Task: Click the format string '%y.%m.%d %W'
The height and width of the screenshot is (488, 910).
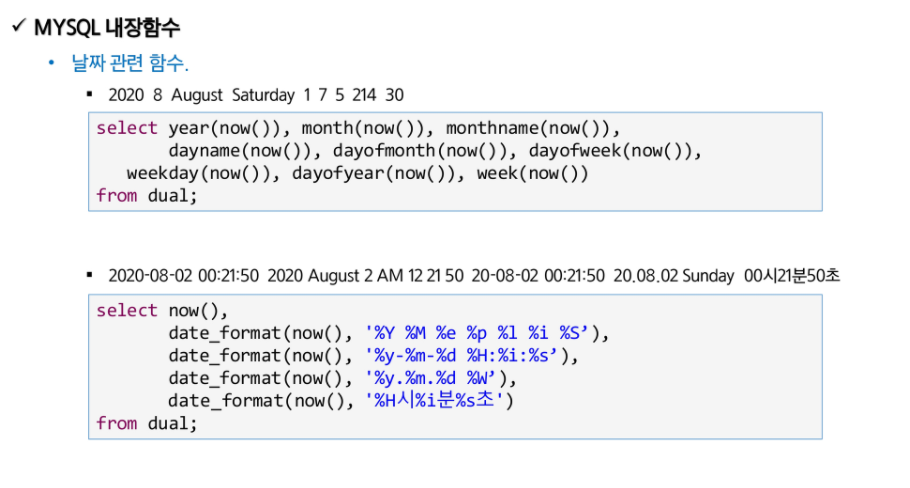Action: click(x=430, y=378)
